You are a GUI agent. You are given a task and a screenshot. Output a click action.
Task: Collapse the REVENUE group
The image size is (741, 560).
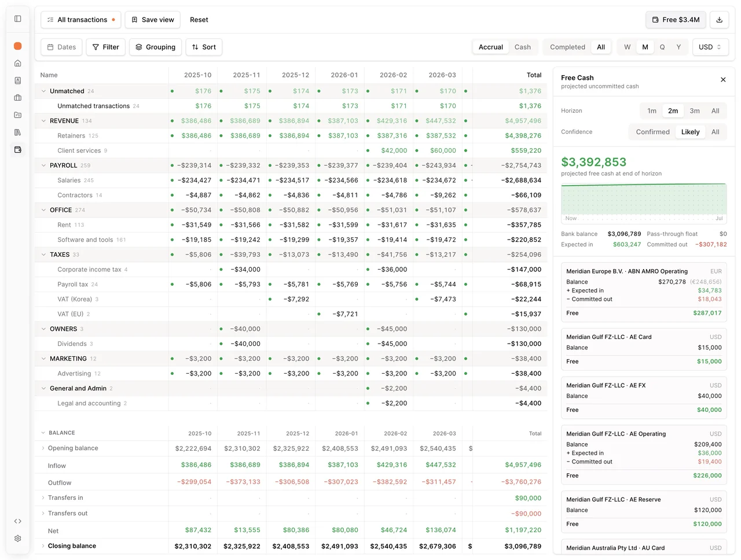point(43,121)
